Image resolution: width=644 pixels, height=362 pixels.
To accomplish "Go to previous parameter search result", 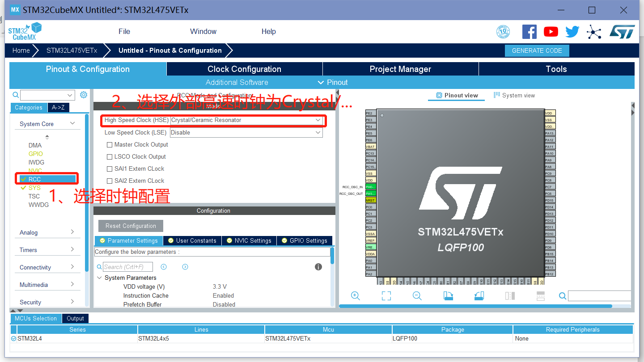I will (x=164, y=267).
